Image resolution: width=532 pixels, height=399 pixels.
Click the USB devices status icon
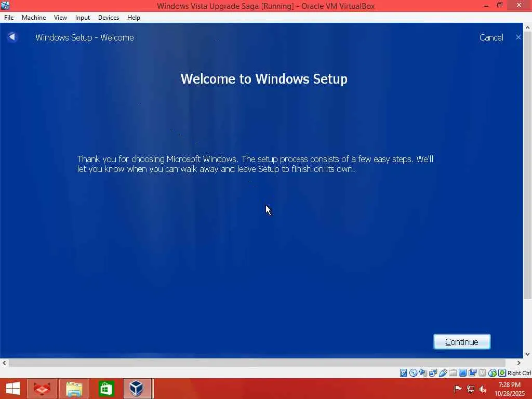(x=443, y=373)
